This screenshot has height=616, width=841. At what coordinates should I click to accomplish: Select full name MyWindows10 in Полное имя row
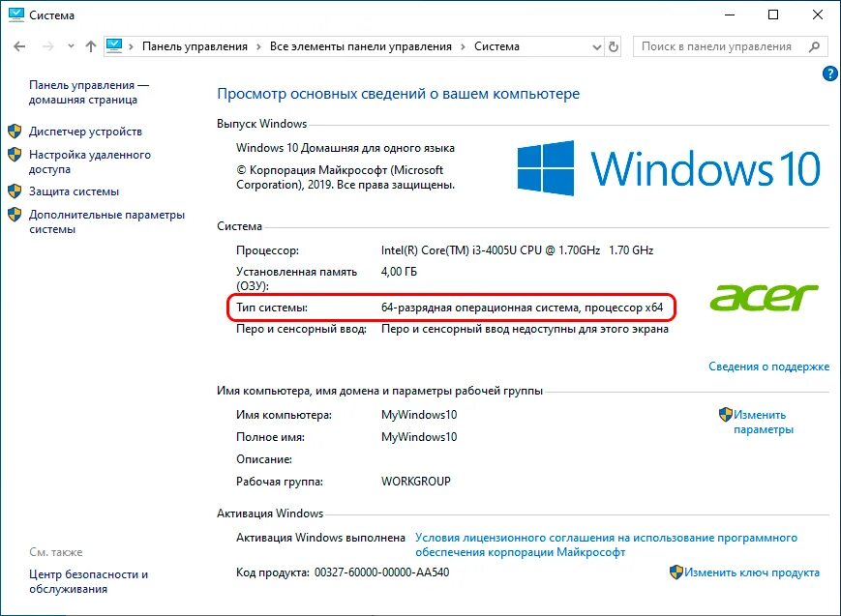click(x=419, y=437)
